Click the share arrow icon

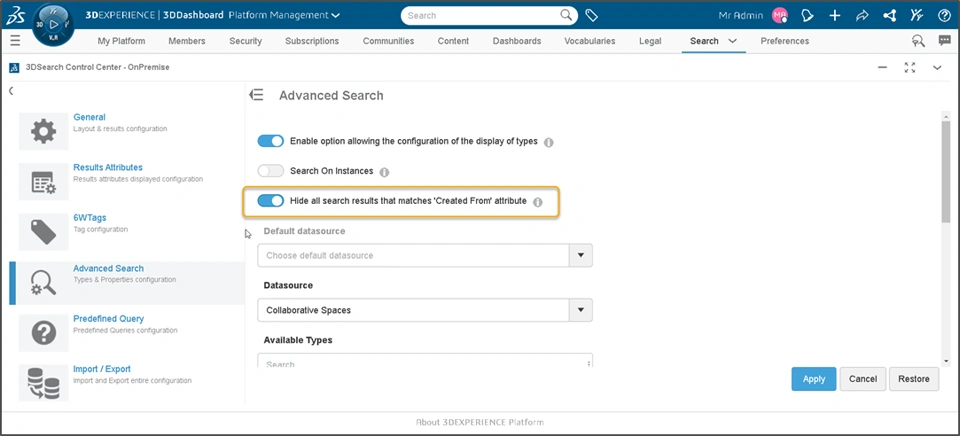[x=862, y=16]
